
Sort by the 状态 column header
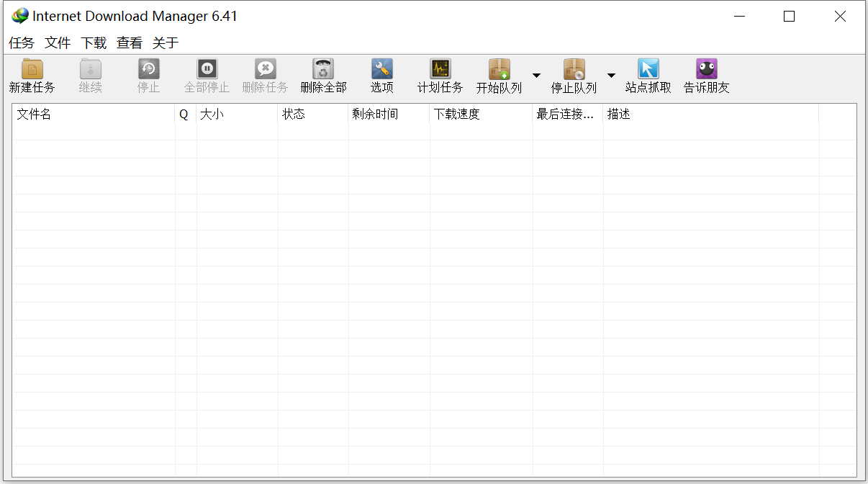coord(313,114)
